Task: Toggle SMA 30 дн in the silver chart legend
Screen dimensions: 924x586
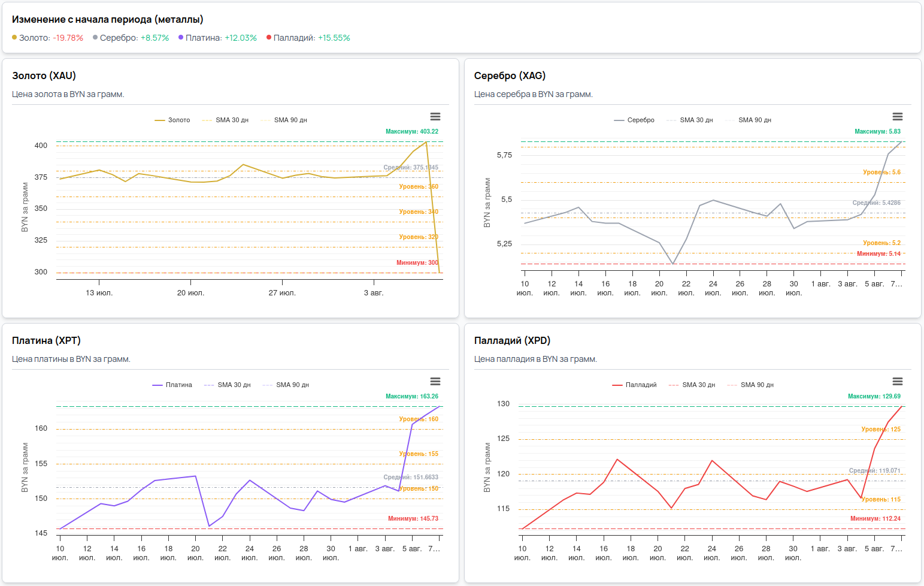Action: tap(690, 120)
